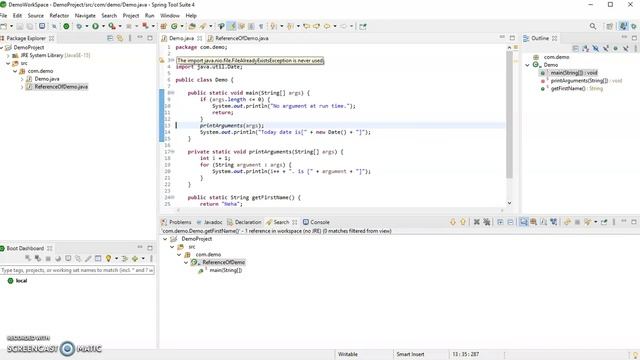Click editor scroll-down arrow
This screenshot has height=360, width=640.
pyautogui.click(x=509, y=203)
